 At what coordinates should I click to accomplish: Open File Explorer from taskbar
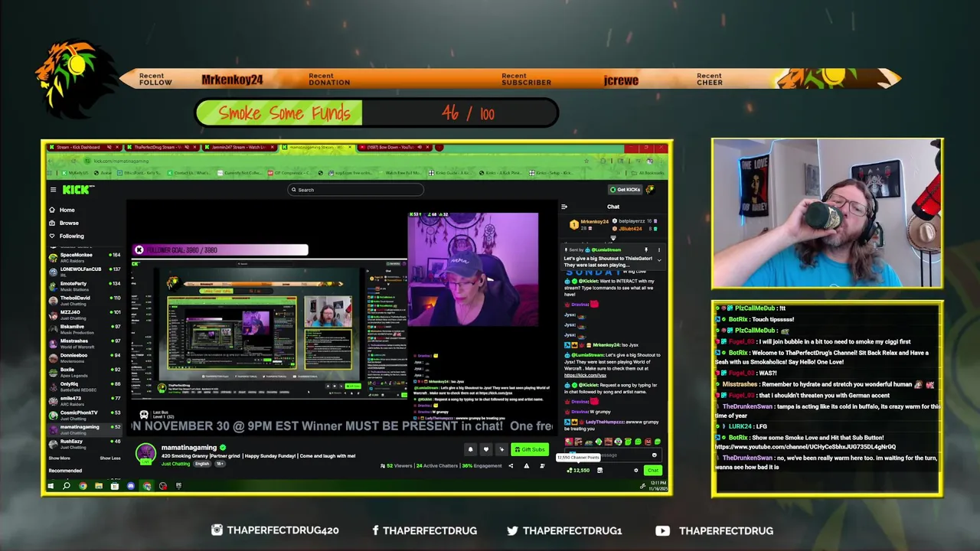(x=99, y=485)
